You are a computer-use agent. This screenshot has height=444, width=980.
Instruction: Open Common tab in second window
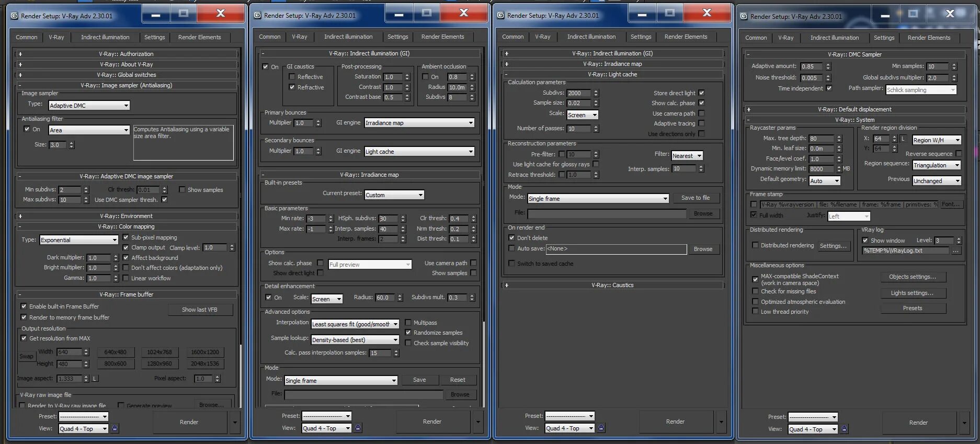click(x=270, y=37)
